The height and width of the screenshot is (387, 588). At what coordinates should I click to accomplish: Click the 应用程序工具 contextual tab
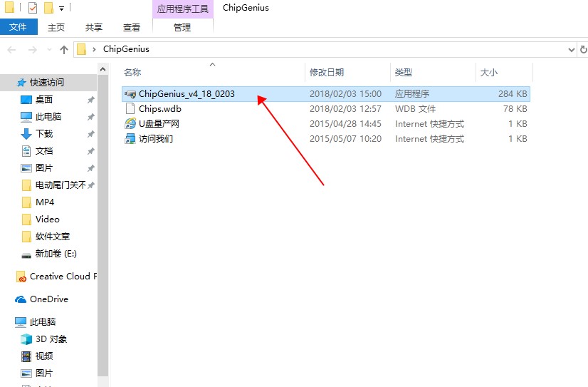coord(183,9)
